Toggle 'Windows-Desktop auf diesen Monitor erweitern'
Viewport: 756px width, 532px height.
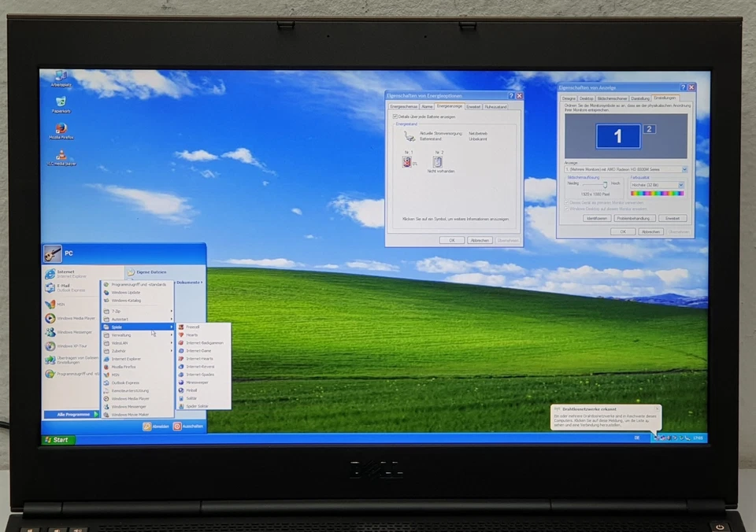pyautogui.click(x=566, y=209)
